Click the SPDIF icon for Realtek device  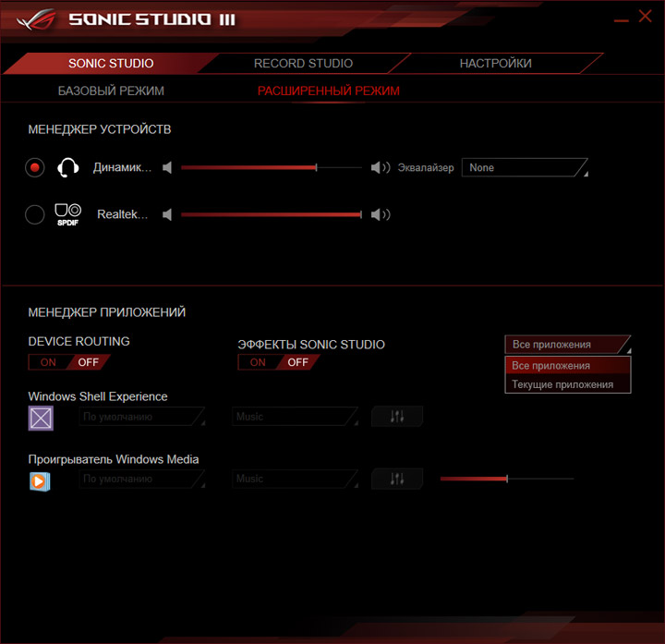point(67,214)
